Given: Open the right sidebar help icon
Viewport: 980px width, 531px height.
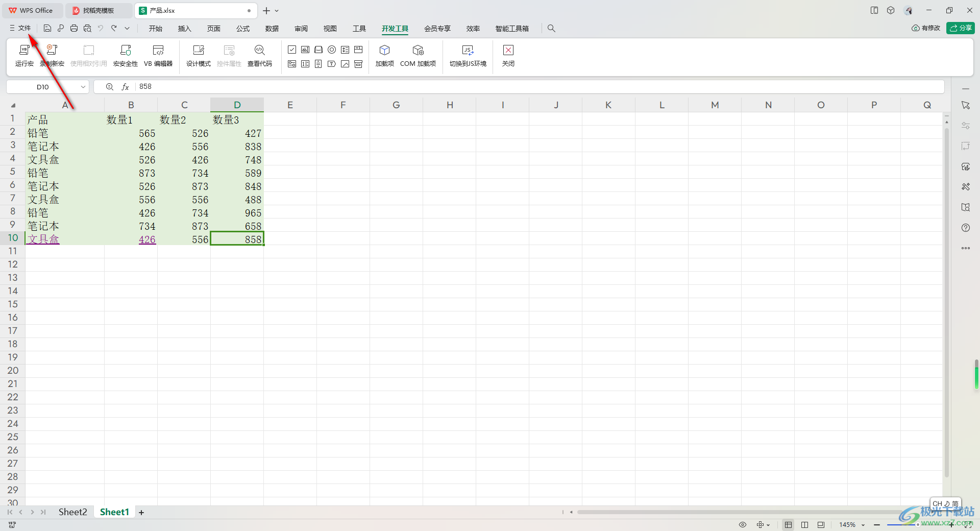Looking at the screenshot, I should [x=966, y=228].
